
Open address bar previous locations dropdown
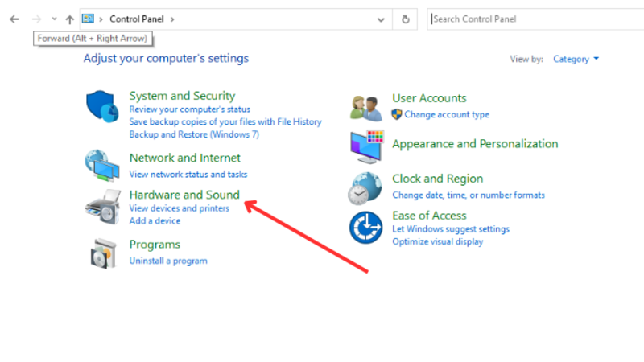381,19
